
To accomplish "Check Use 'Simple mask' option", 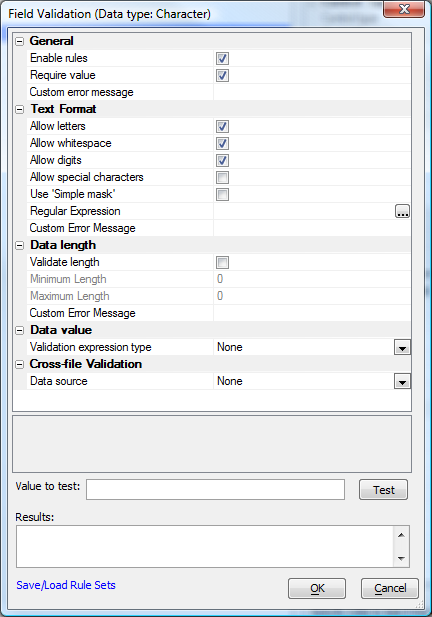I will pos(222,194).
